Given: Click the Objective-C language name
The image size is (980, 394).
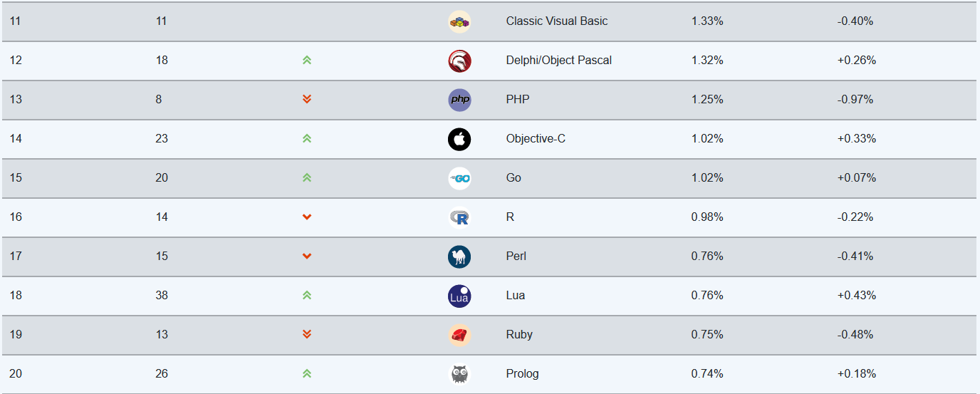Looking at the screenshot, I should click(536, 139).
